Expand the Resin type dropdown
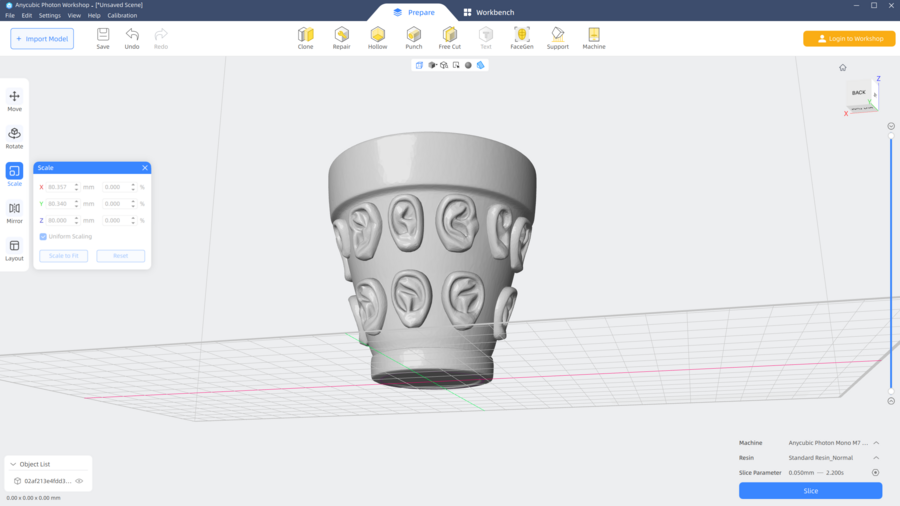The image size is (900, 506). [876, 458]
